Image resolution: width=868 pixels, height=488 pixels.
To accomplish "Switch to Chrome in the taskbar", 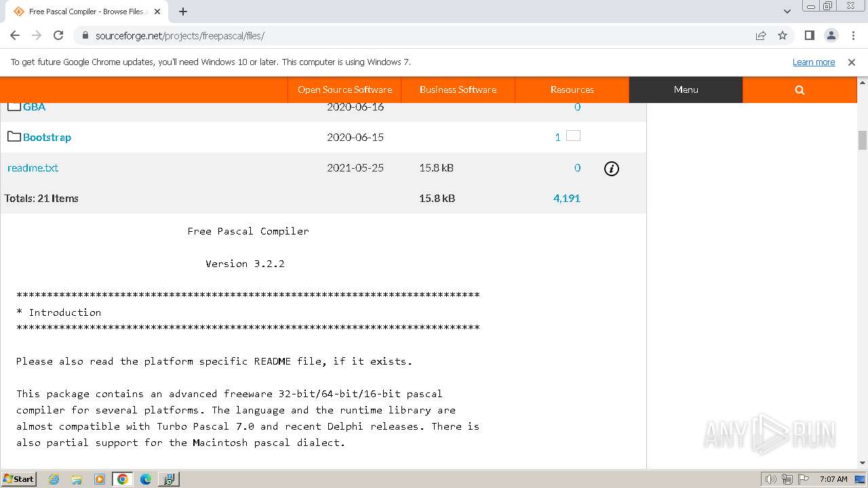I will pos(123,479).
